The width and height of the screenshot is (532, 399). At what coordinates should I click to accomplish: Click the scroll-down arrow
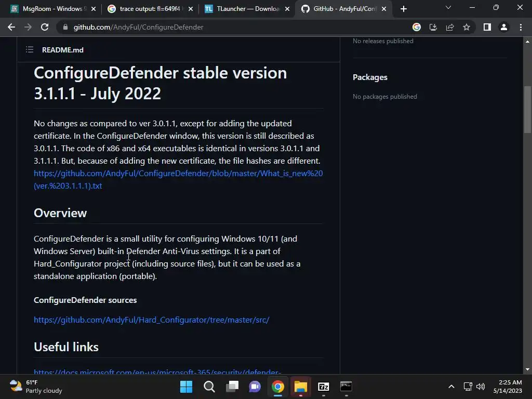click(x=527, y=369)
